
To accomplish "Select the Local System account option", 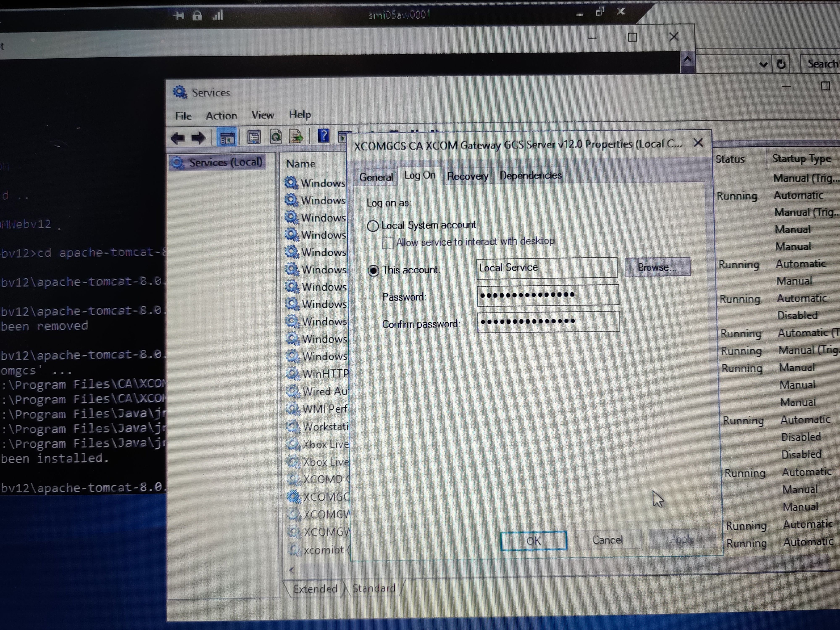I will (x=373, y=226).
